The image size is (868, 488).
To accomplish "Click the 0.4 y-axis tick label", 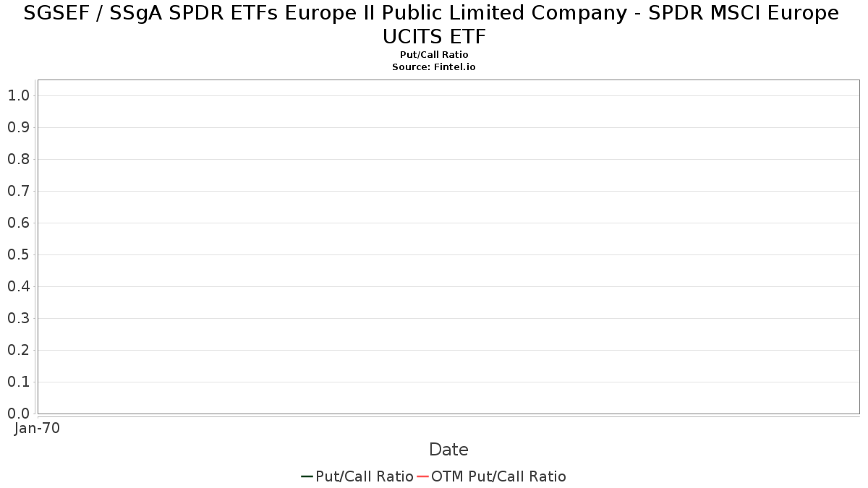I will [18, 286].
